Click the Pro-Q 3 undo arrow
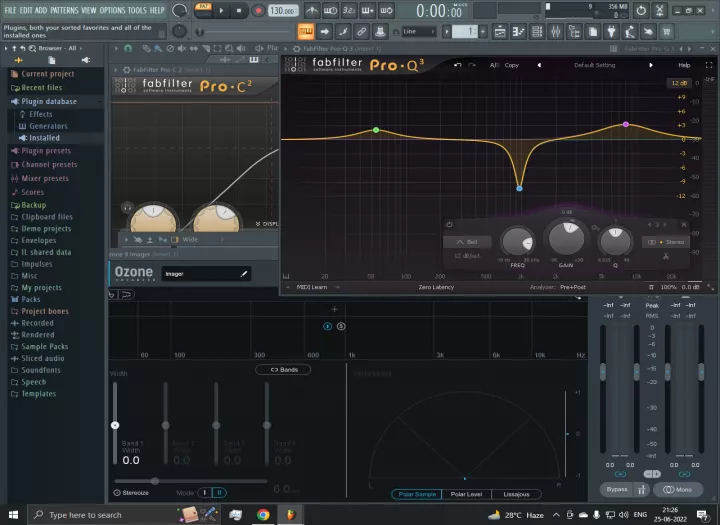720x525 pixels. coord(457,65)
